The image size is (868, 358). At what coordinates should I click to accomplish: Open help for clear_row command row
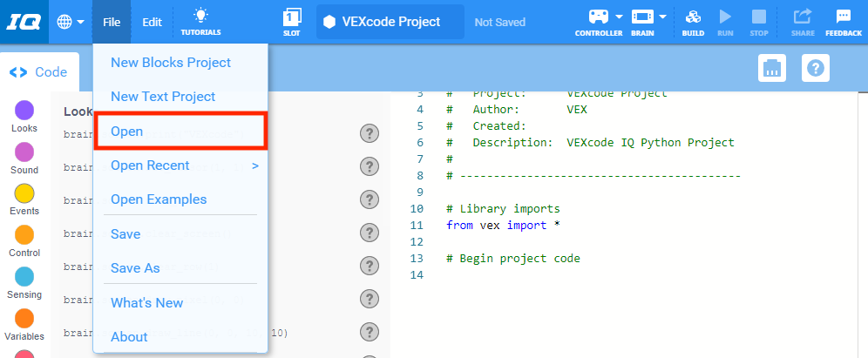(370, 267)
